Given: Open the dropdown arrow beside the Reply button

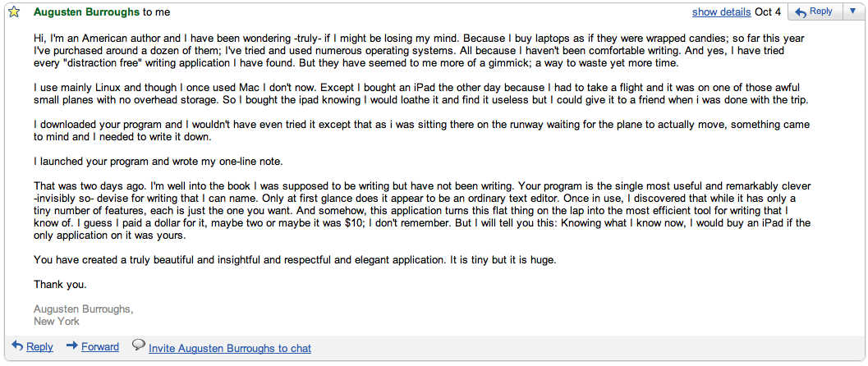Looking at the screenshot, I should pyautogui.click(x=852, y=11).
